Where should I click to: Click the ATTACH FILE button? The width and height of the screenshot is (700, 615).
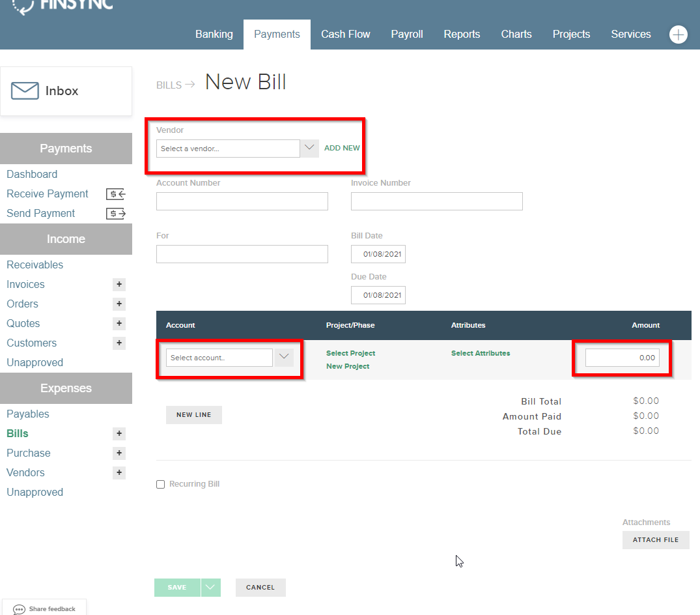point(656,540)
